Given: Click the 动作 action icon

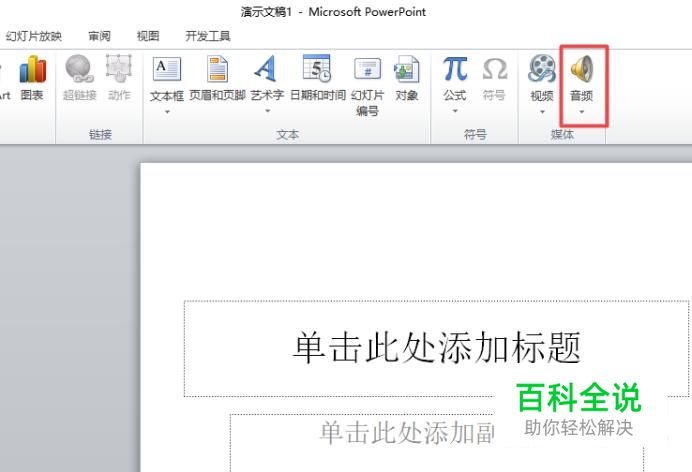Looking at the screenshot, I should (119, 69).
